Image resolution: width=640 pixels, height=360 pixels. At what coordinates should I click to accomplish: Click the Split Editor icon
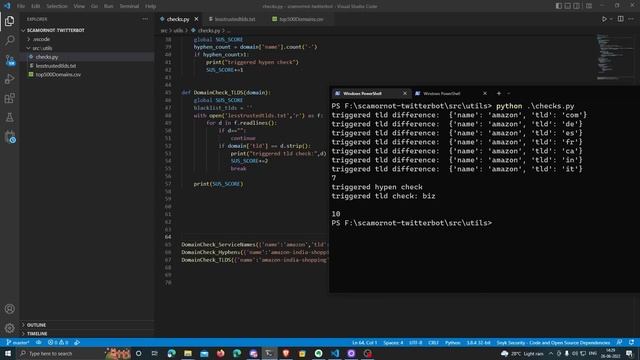tap(620, 19)
